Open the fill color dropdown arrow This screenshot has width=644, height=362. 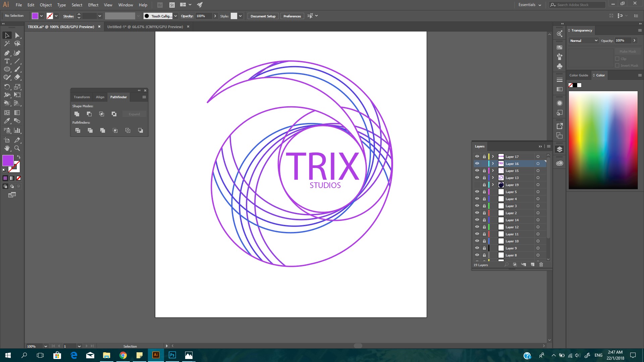(x=41, y=16)
